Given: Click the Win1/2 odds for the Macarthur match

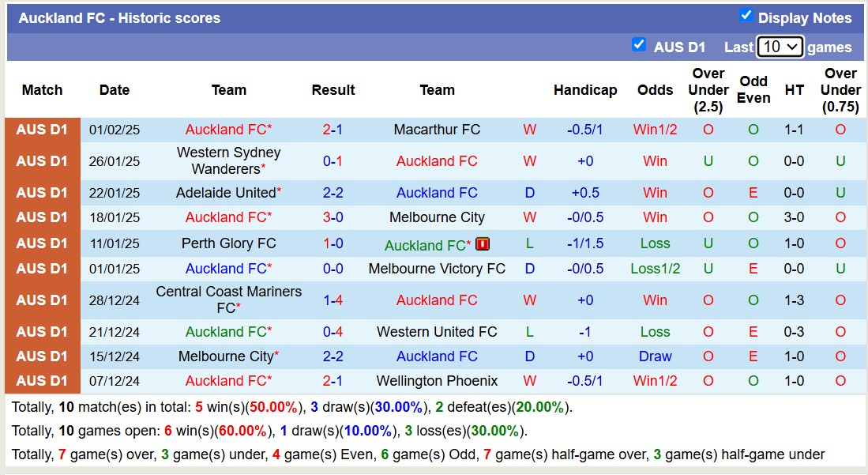Looking at the screenshot, I should [654, 130].
